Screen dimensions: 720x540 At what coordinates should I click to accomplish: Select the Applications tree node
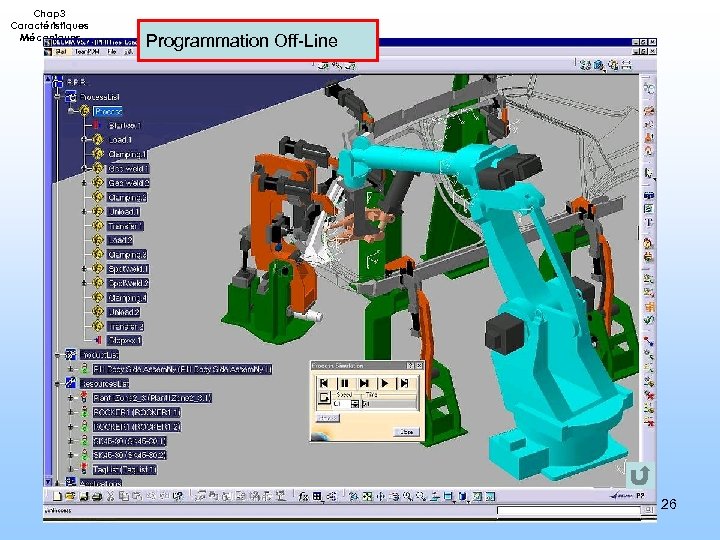[x=101, y=483]
